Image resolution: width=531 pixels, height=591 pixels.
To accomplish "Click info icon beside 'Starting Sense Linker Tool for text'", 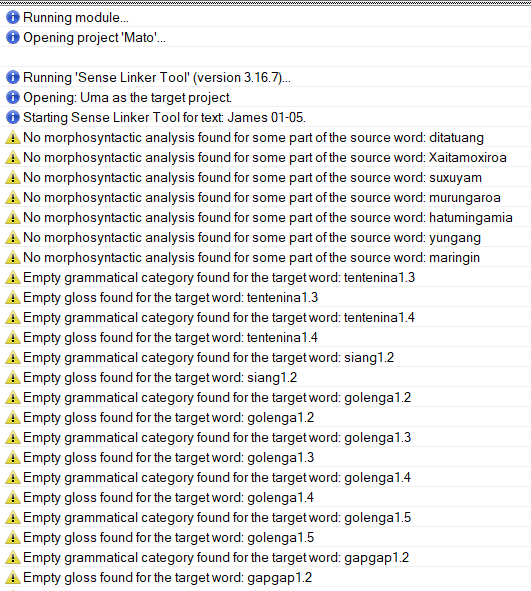I will 13,117.
